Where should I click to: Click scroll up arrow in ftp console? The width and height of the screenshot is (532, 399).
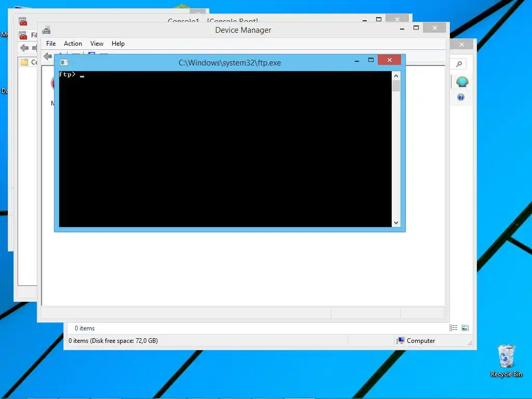click(x=396, y=76)
